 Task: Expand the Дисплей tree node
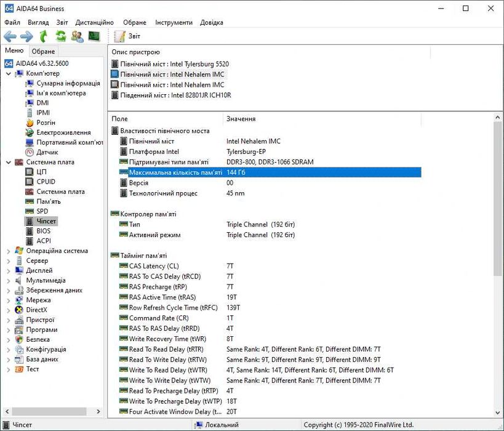9,271
